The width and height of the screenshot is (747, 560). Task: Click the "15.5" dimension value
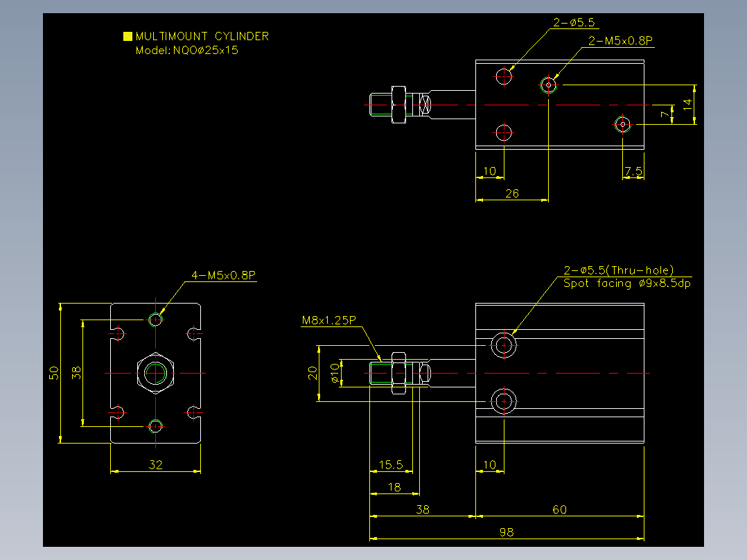point(391,464)
